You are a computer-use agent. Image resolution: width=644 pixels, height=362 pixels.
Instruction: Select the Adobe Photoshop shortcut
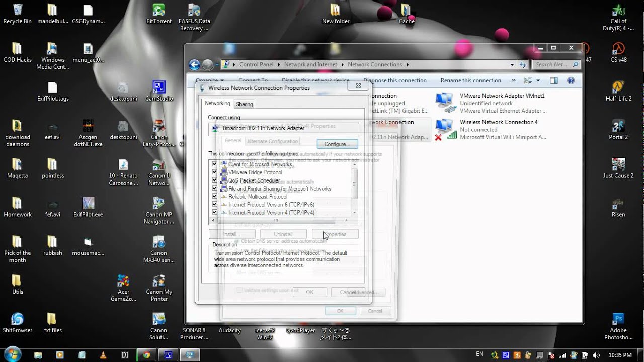coord(618,326)
